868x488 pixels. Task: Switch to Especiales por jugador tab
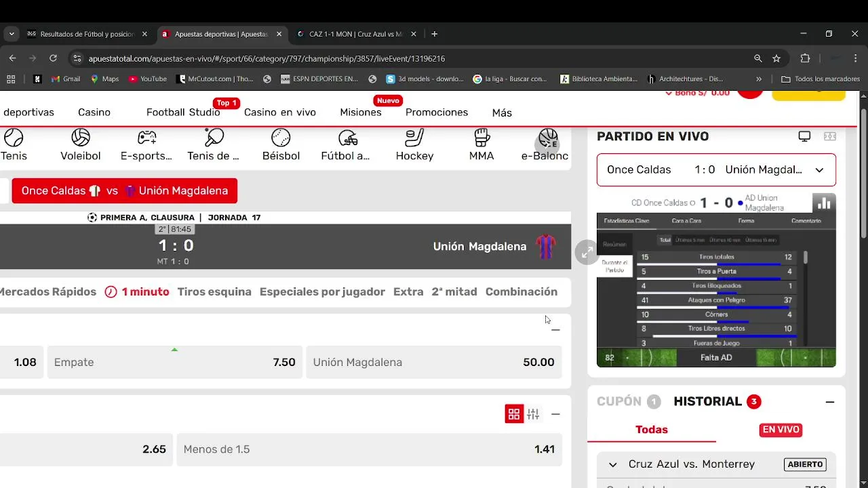[322, 292]
